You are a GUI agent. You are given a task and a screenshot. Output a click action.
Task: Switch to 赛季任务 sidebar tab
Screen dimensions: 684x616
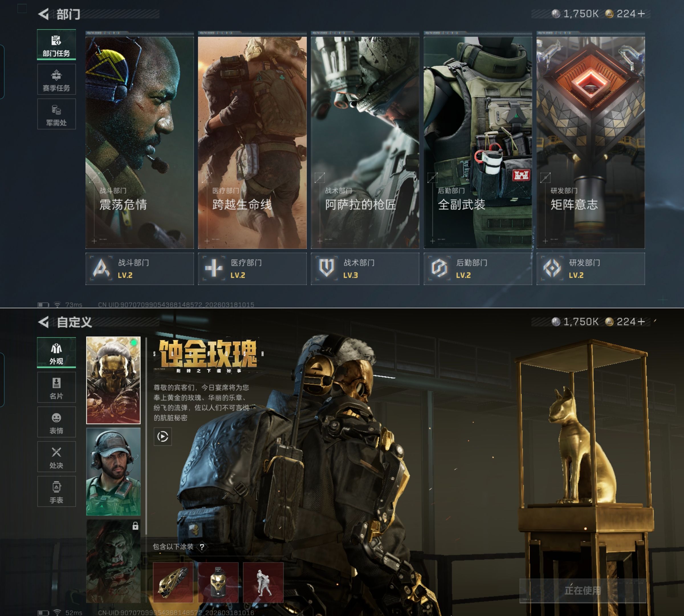56,80
